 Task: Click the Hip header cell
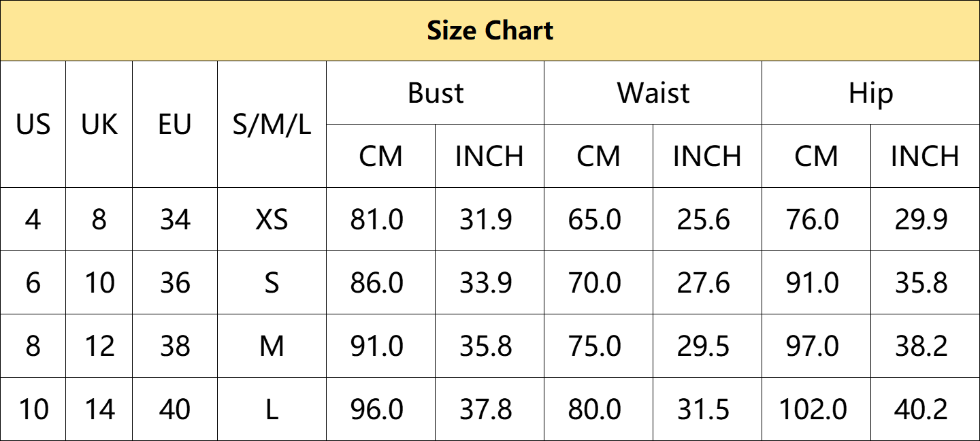pos(870,93)
